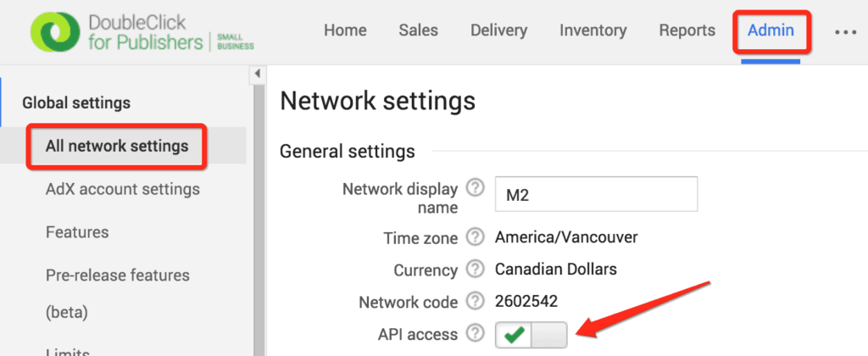Go to the Delivery tab

(x=498, y=31)
